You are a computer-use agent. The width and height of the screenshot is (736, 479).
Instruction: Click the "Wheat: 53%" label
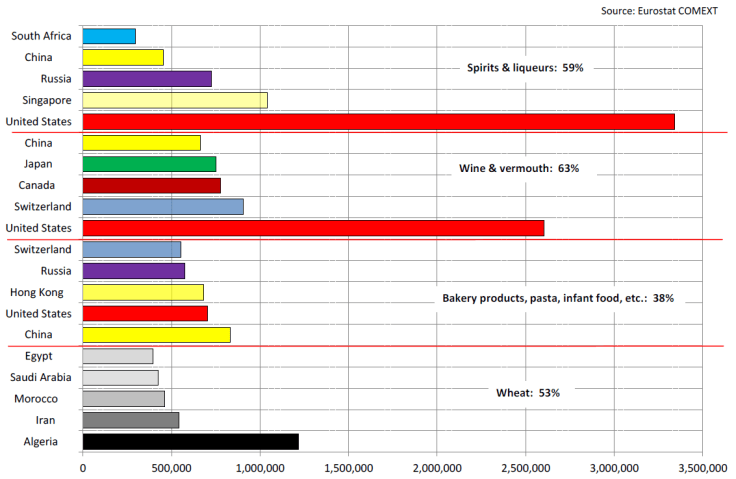(527, 393)
